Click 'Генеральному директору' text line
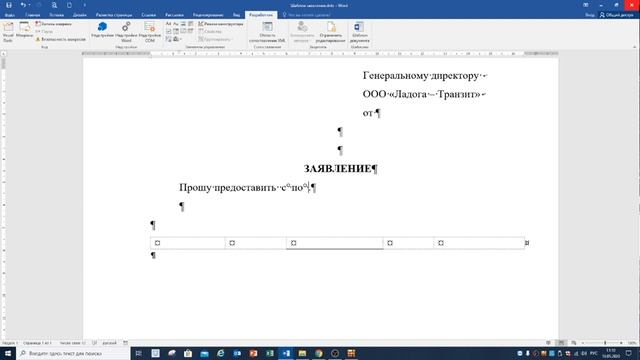Screen dimensions: 640x360 pos(420,76)
